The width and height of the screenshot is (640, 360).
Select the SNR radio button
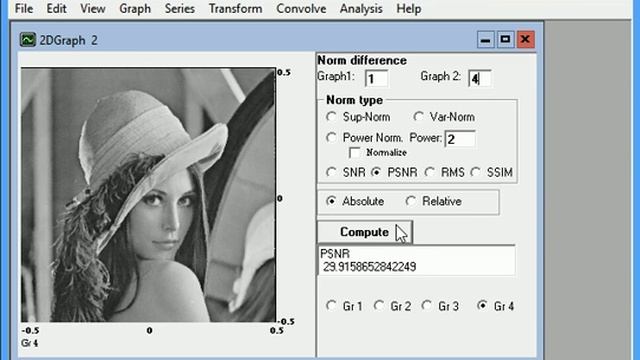point(331,172)
